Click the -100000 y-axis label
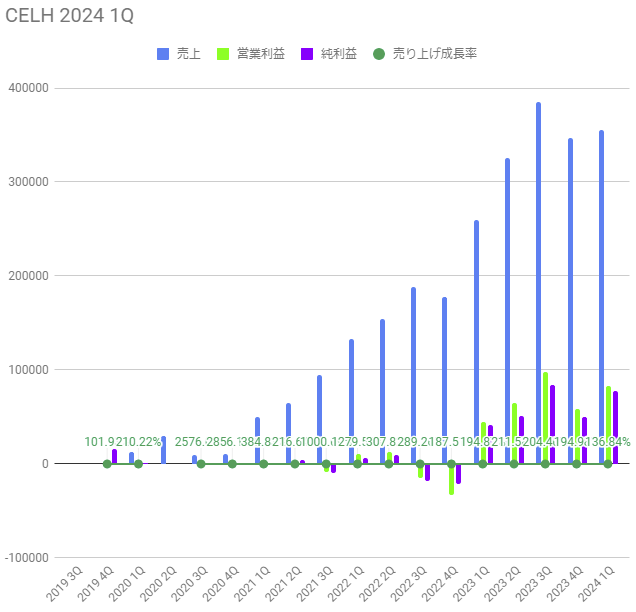Image resolution: width=636 pixels, height=612 pixels. (27, 558)
